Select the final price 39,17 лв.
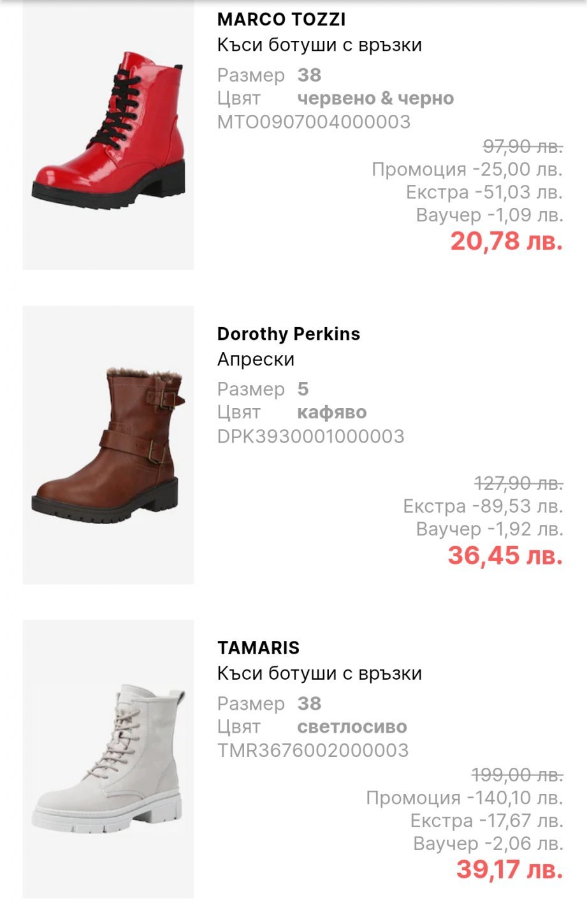 tap(509, 869)
